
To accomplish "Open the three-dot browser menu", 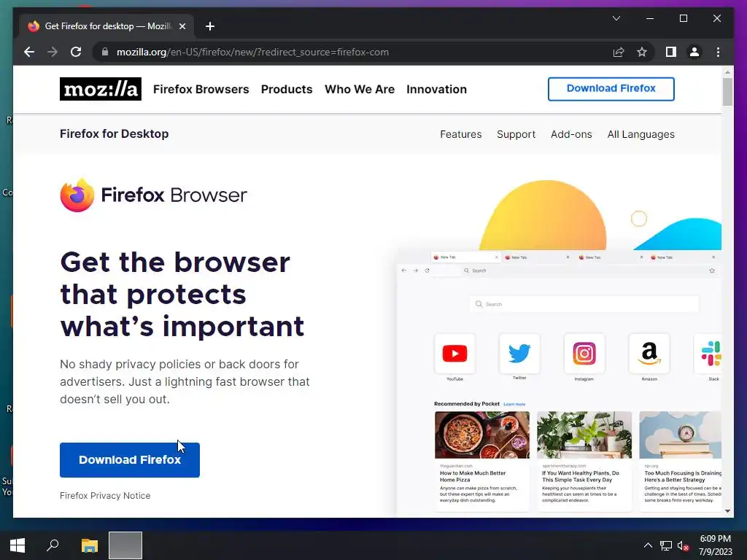I will pyautogui.click(x=718, y=52).
